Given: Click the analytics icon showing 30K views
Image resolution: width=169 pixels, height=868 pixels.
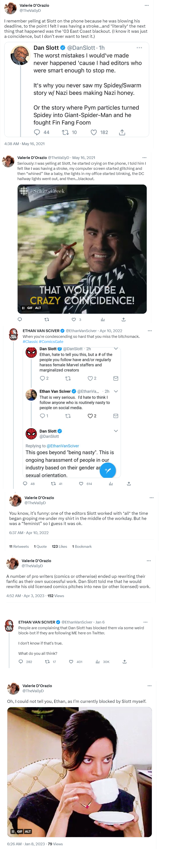Looking at the screenshot, I should pyautogui.click(x=98, y=662).
